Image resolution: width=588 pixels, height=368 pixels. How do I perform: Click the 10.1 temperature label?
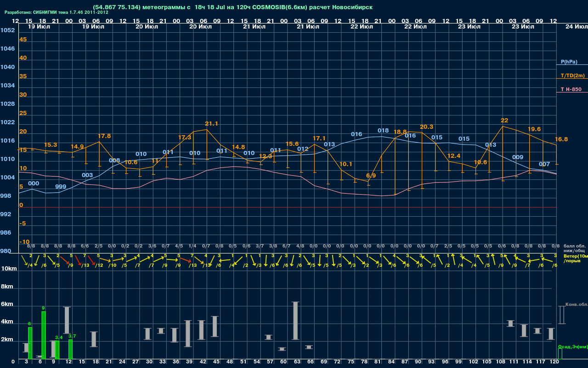[345, 164]
